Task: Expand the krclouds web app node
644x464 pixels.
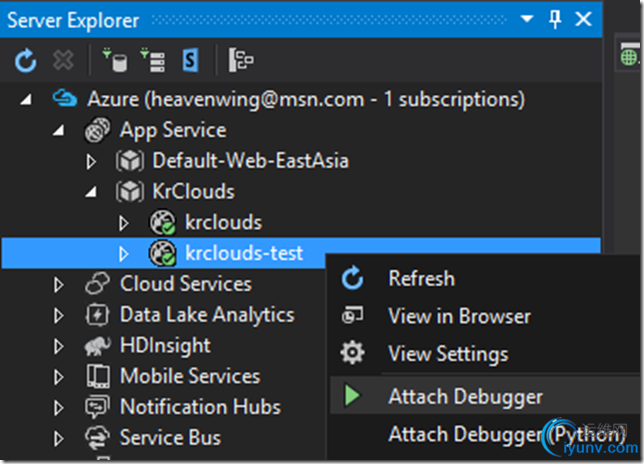Action: coord(123,223)
